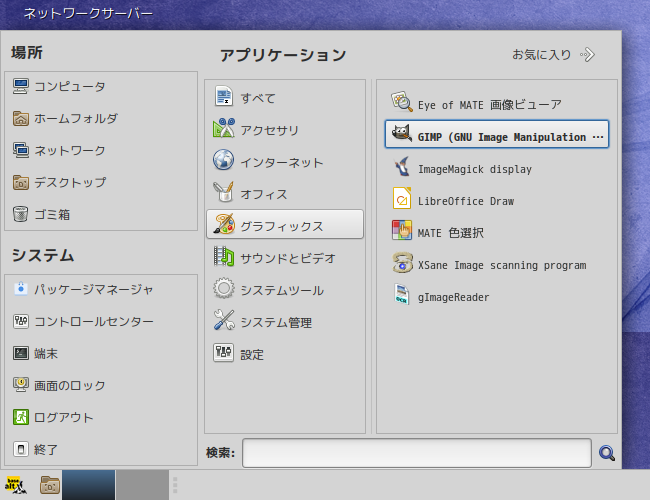The image size is (650, 500).
Task: Choose the グラフィックス category label
Action: click(282, 226)
